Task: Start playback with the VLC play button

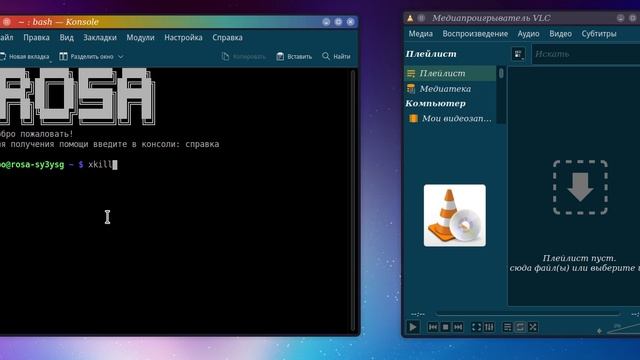Action: click(x=413, y=327)
